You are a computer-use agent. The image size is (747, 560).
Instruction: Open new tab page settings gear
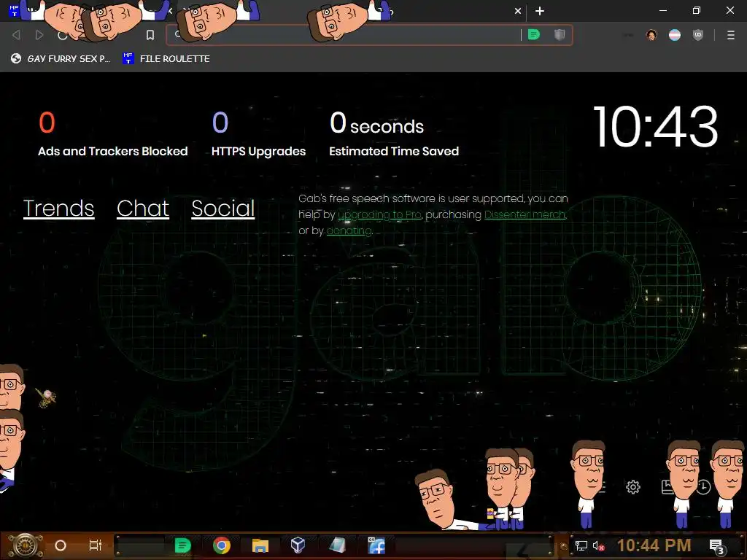pos(633,486)
